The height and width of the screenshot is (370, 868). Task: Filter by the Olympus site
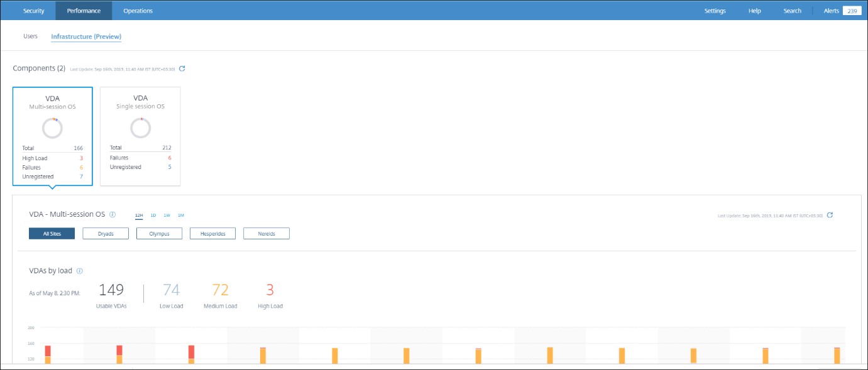click(x=159, y=234)
